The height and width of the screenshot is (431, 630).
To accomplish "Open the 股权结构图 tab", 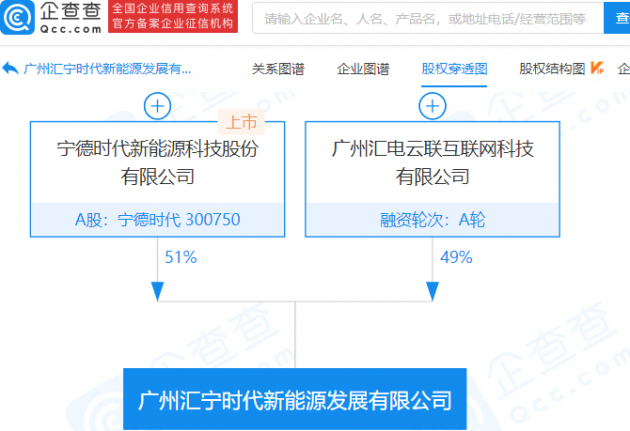I will (x=552, y=69).
